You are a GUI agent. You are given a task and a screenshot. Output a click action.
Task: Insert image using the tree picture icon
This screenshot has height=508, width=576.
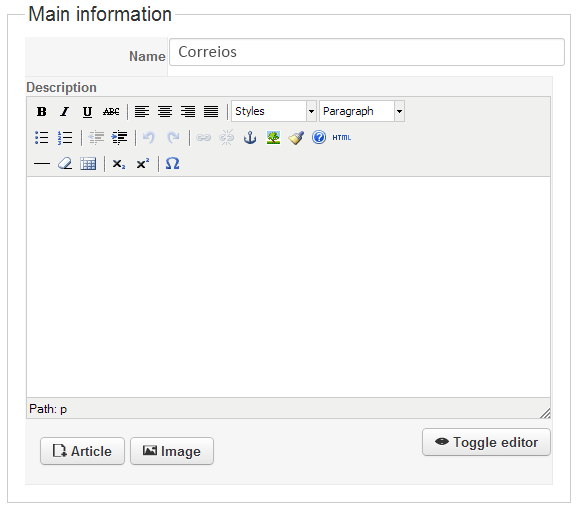273,138
